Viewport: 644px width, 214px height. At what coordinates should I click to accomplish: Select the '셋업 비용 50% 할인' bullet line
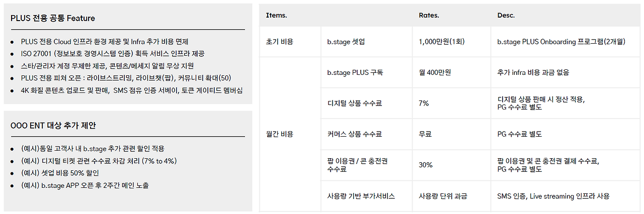pos(60,173)
